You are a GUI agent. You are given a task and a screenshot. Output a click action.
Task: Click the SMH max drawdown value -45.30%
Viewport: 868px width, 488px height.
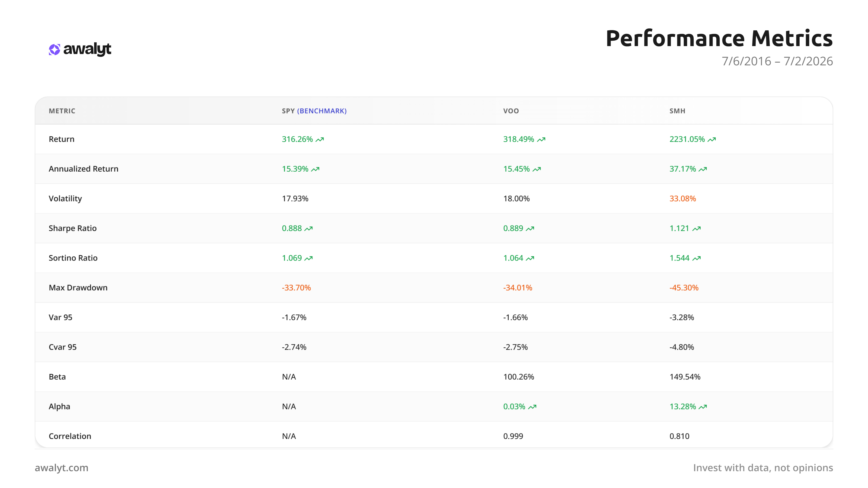click(684, 288)
